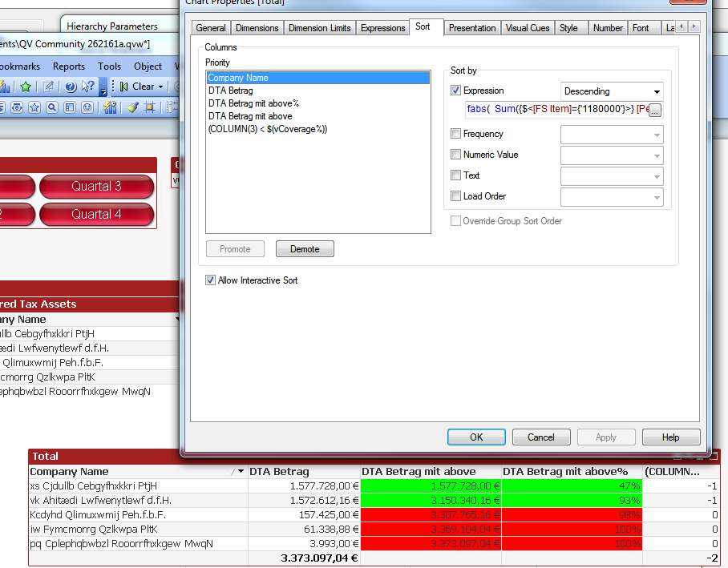Click the OK button
728x568 pixels.
pos(476,437)
